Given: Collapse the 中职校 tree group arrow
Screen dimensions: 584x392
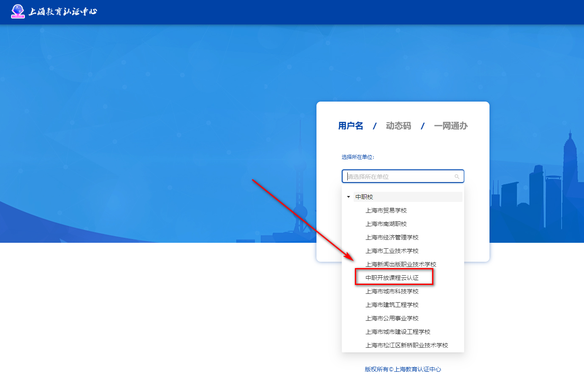Looking at the screenshot, I should point(349,197).
